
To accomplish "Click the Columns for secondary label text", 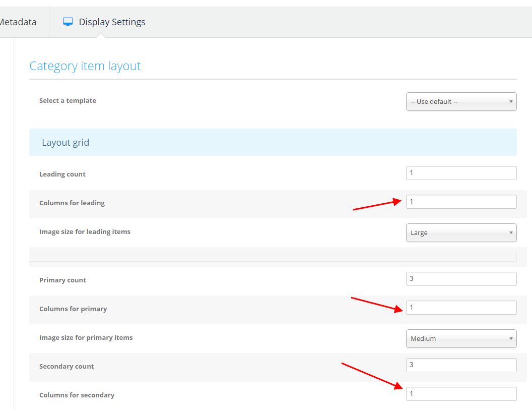I will (x=77, y=395).
